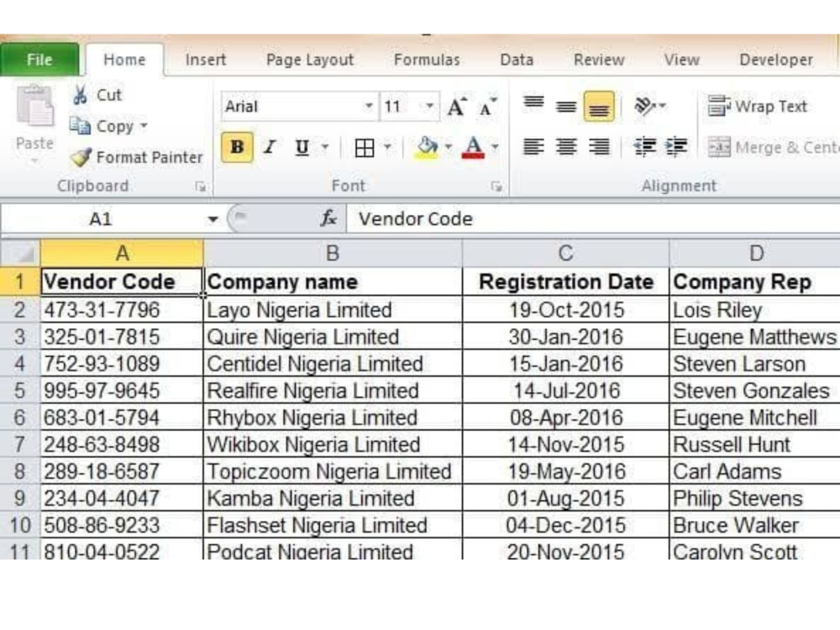Expand the Name Box dropdown arrow
840x630 pixels.
213,219
